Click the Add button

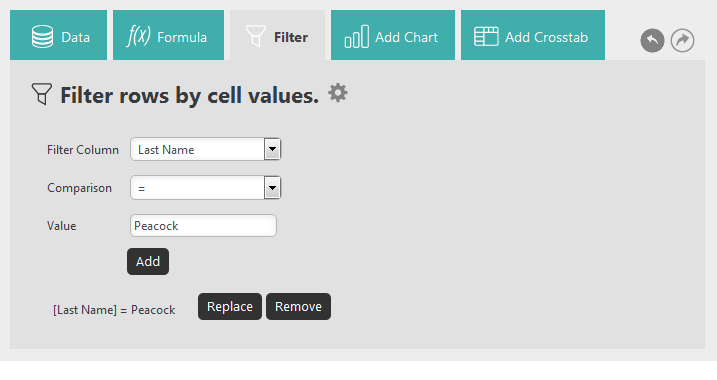click(148, 262)
